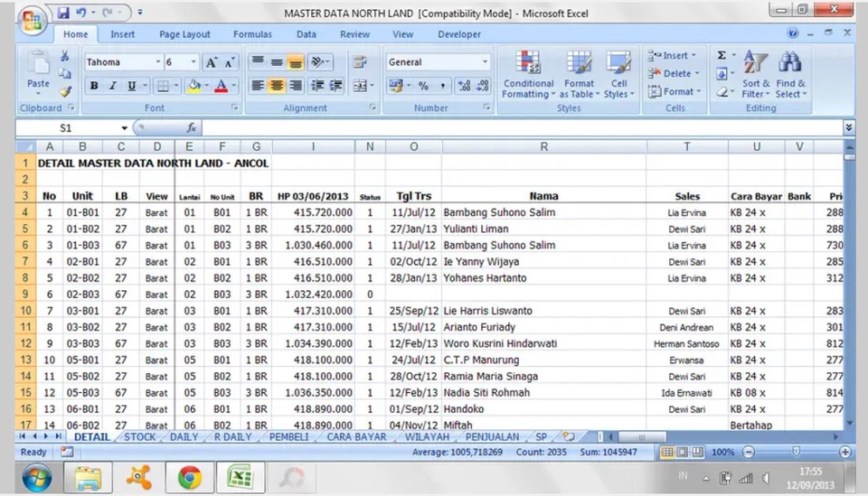Image resolution: width=868 pixels, height=496 pixels.
Task: Set Top Align vertical alignment
Action: (258, 62)
